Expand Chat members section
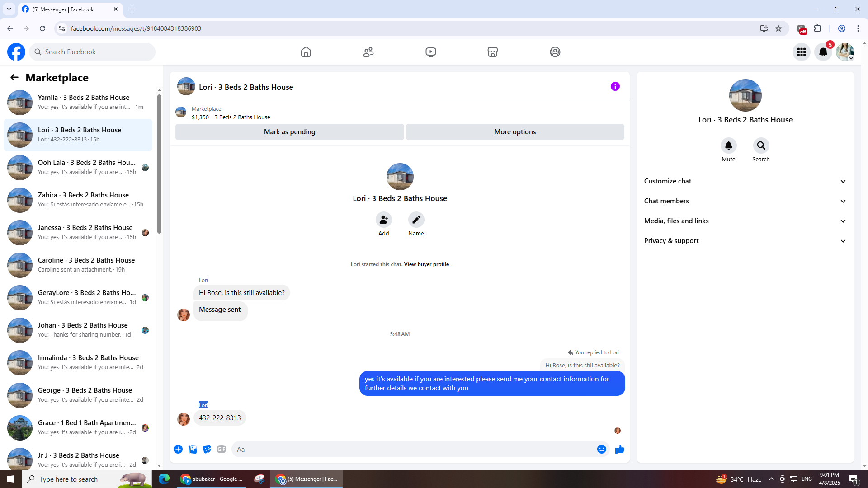Image resolution: width=868 pixels, height=488 pixels. pyautogui.click(x=745, y=201)
